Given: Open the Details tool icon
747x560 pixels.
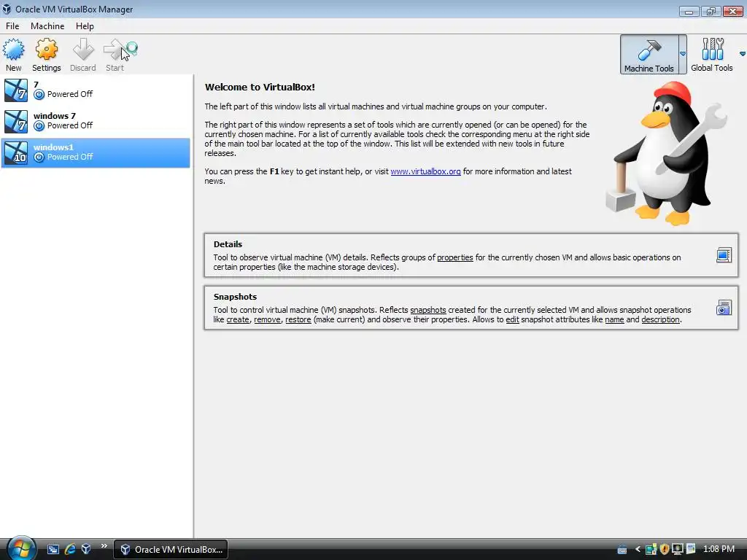Looking at the screenshot, I should [x=724, y=255].
